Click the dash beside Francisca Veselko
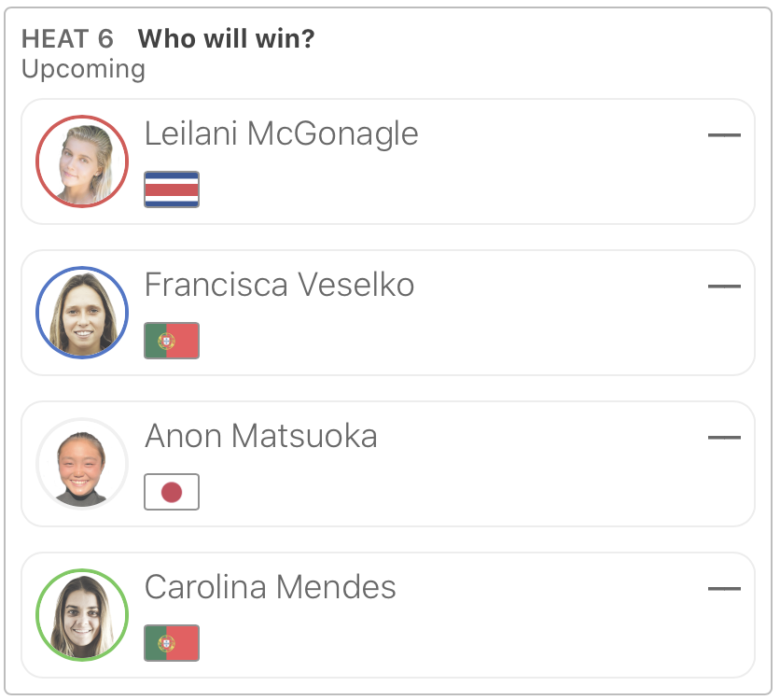Image resolution: width=780 pixels, height=700 pixels. pos(724,287)
